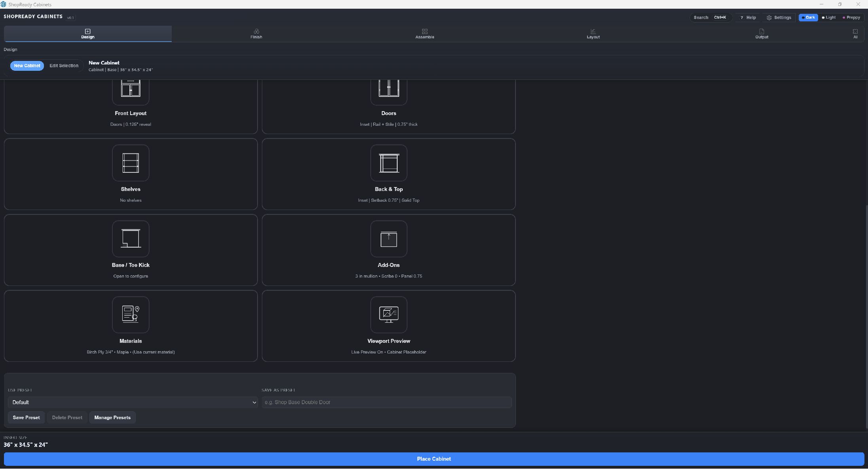This screenshot has width=868, height=469.
Task: Click the ShopReady app logo icon
Action: (4, 4)
